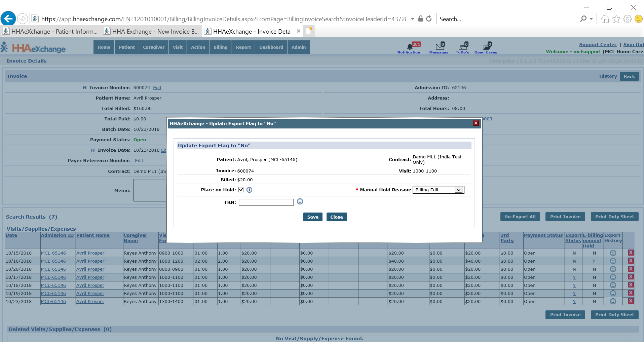Delete the 10/15/2018 visit row with red X
The width and height of the screenshot is (644, 342).
631,253
